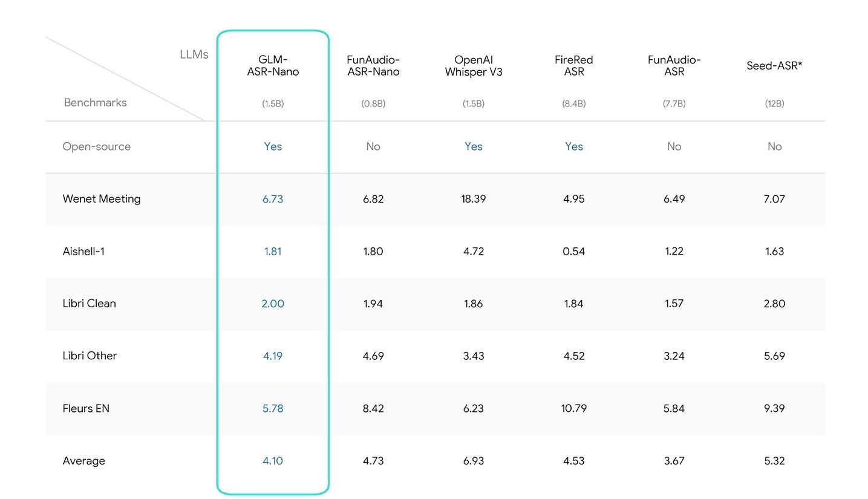
Task: Click the FireRed ASR column header
Action: click(x=573, y=66)
